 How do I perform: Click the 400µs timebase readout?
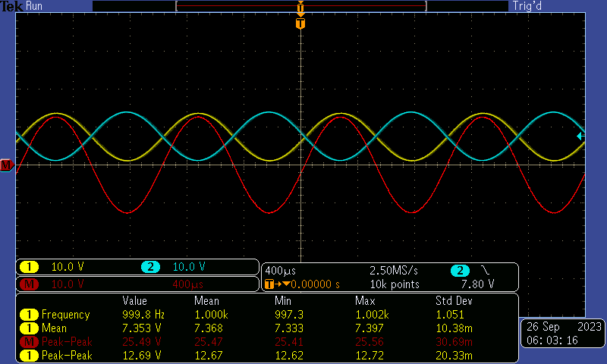tap(280, 271)
